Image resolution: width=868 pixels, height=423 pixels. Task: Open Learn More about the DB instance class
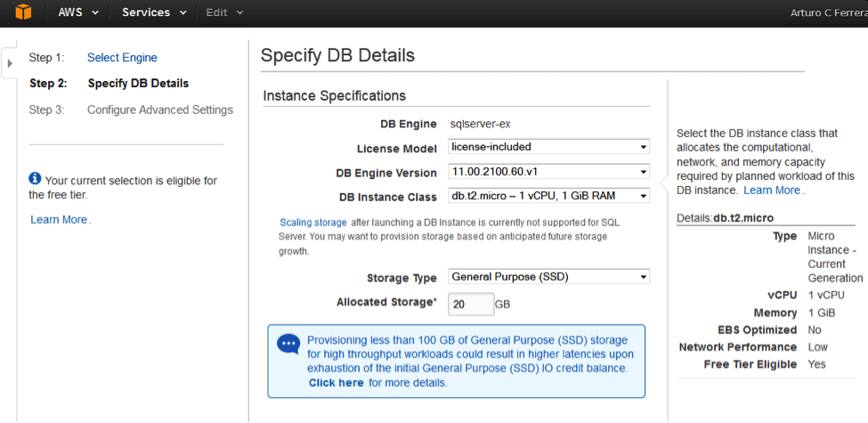click(772, 191)
